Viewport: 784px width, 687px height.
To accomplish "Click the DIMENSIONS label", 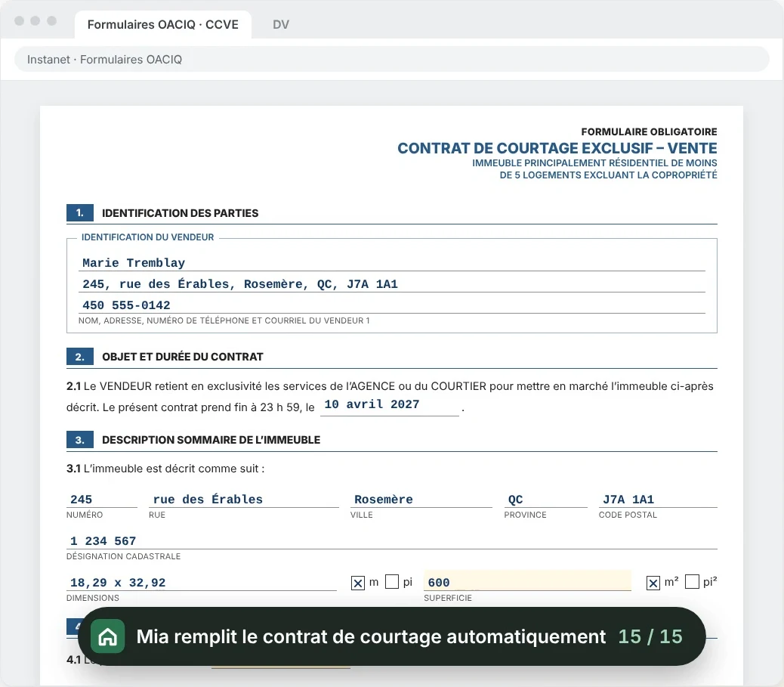I will pos(92,598).
